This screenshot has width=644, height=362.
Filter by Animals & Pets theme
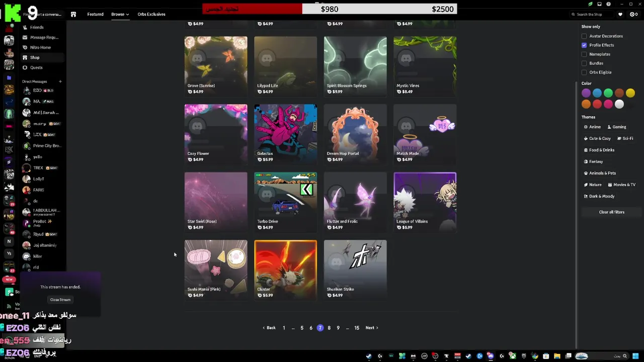[x=600, y=173]
